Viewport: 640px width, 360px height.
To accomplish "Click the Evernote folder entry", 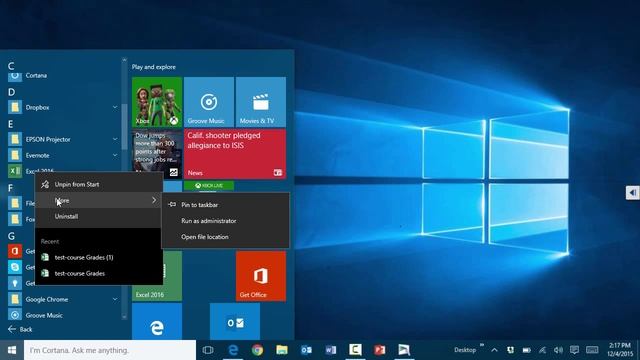I will pos(63,155).
